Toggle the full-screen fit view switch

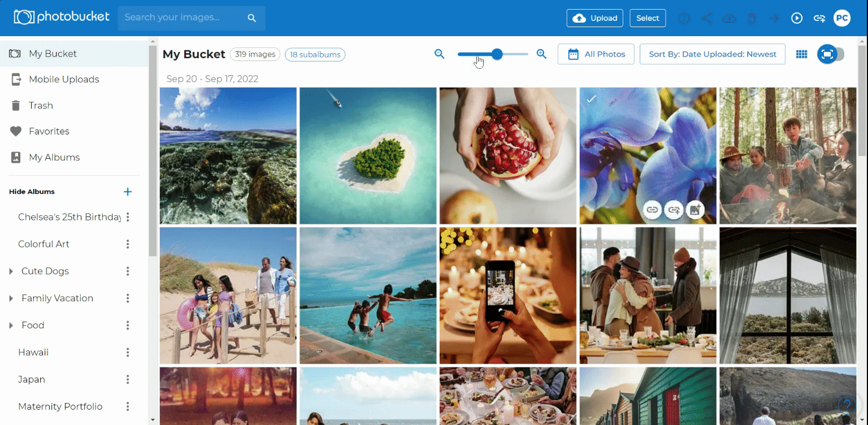[831, 54]
